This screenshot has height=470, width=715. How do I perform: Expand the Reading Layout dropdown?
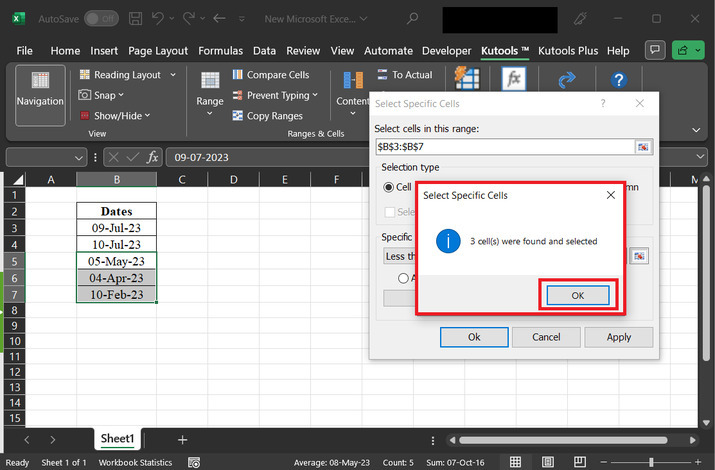[173, 75]
